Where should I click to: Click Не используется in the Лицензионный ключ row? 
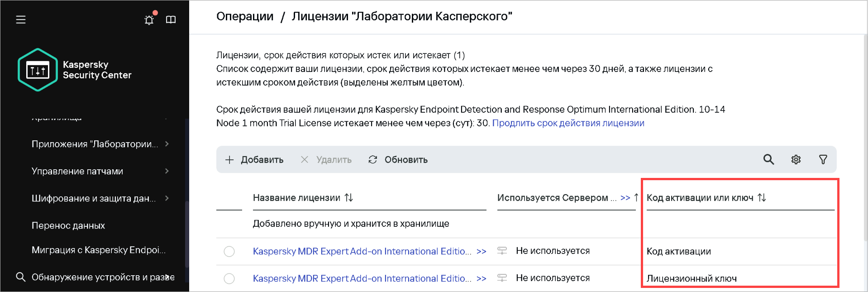553,278
